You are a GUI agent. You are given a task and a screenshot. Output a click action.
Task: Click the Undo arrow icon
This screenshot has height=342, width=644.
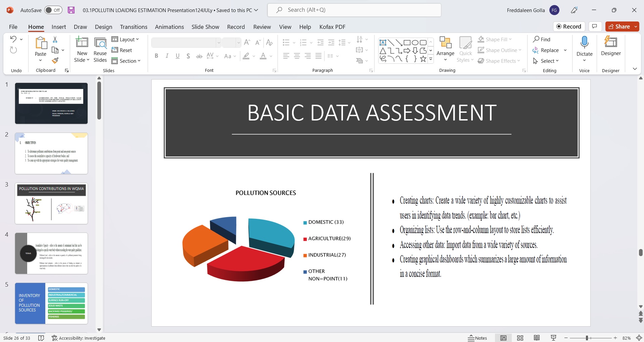click(x=13, y=39)
